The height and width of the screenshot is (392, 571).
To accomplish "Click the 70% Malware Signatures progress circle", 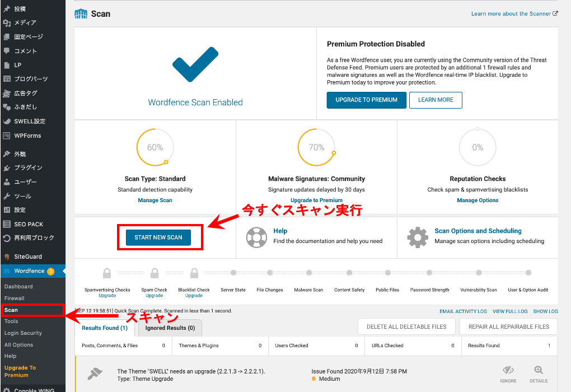I will (x=316, y=147).
